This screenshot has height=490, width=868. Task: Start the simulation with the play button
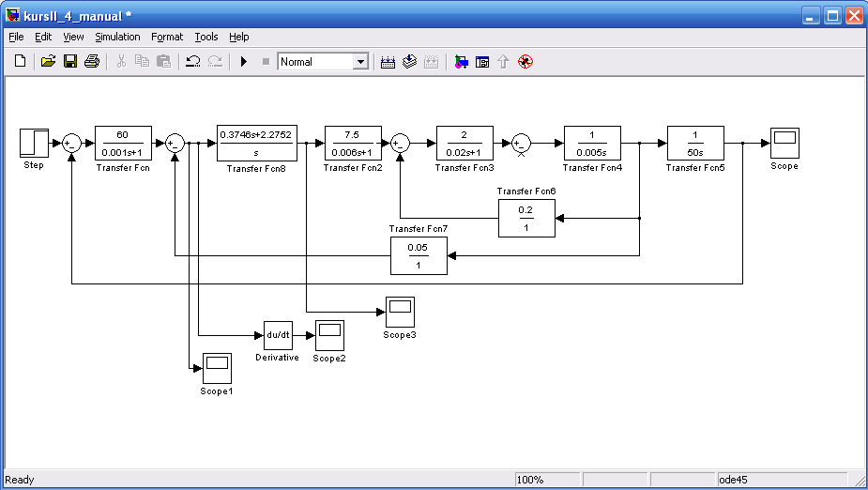tap(243, 62)
